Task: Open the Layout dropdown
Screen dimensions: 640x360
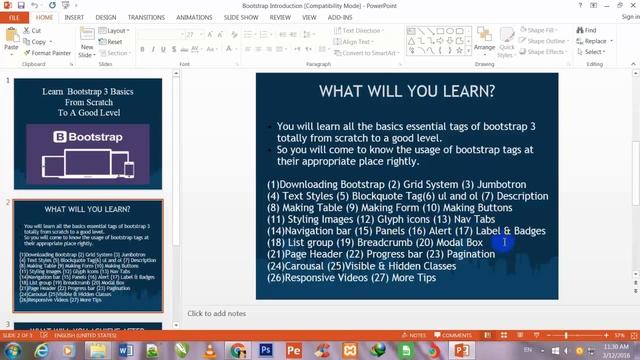Action: pyautogui.click(x=114, y=31)
